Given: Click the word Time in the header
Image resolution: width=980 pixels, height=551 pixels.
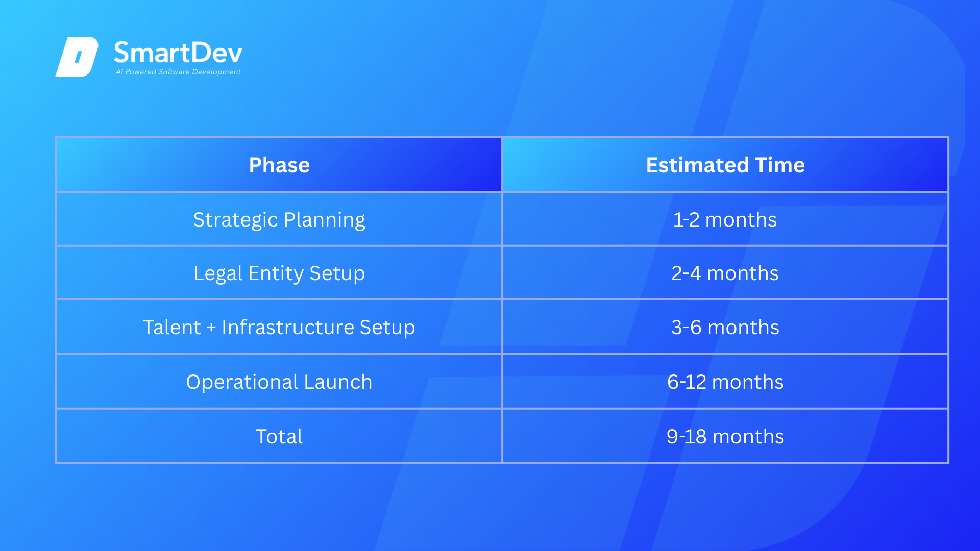Looking at the screenshot, I should point(779,165).
